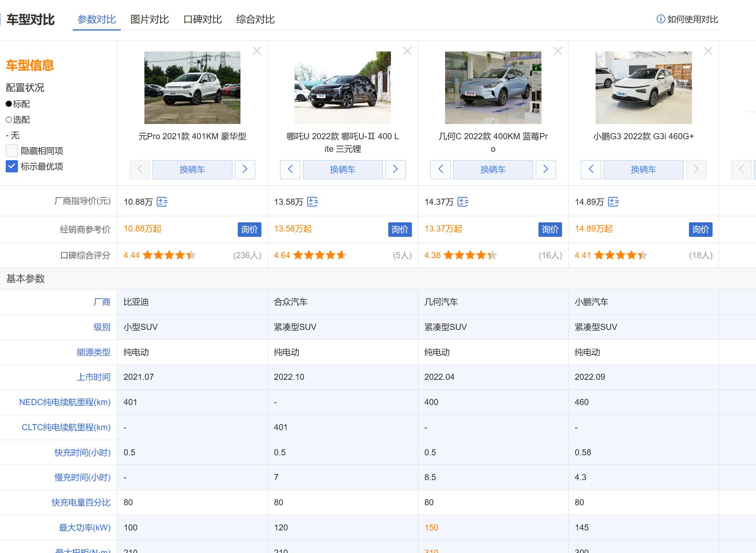Screen dimensions: 756x553
Task: Disable the 标示最优项 checkbox
Action: point(11,166)
